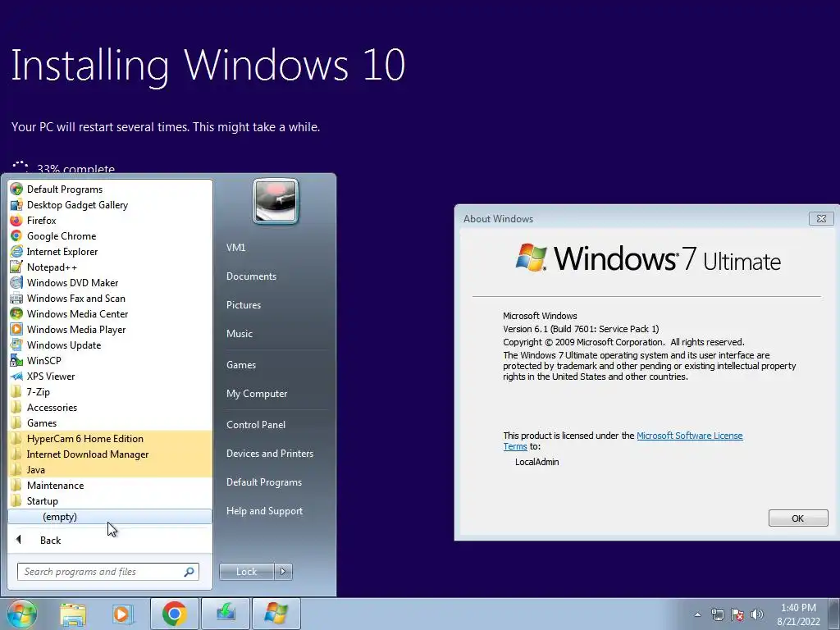Screen dimensions: 840x630
Task: Open Windows Fax and Scan icon
Action: tap(16, 299)
